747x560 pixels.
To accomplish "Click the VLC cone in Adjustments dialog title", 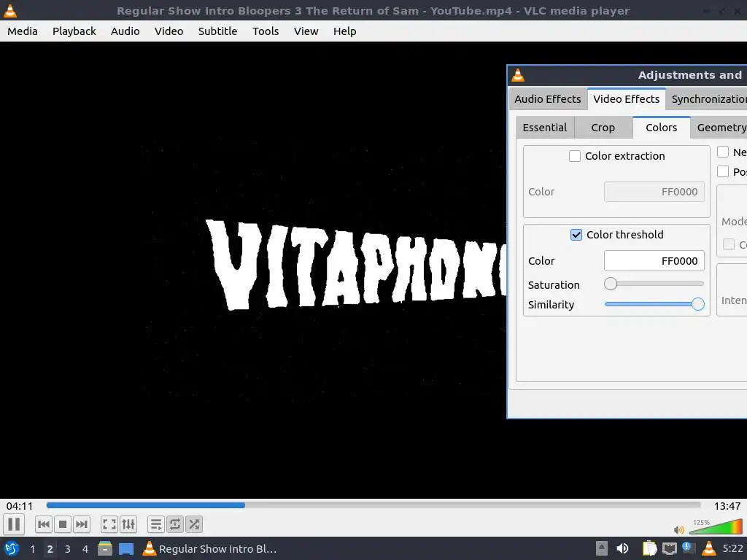I will [519, 75].
